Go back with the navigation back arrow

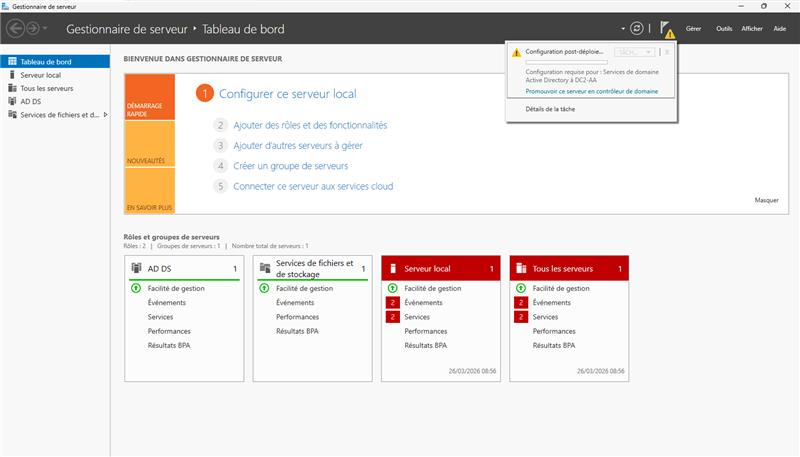tap(16, 29)
